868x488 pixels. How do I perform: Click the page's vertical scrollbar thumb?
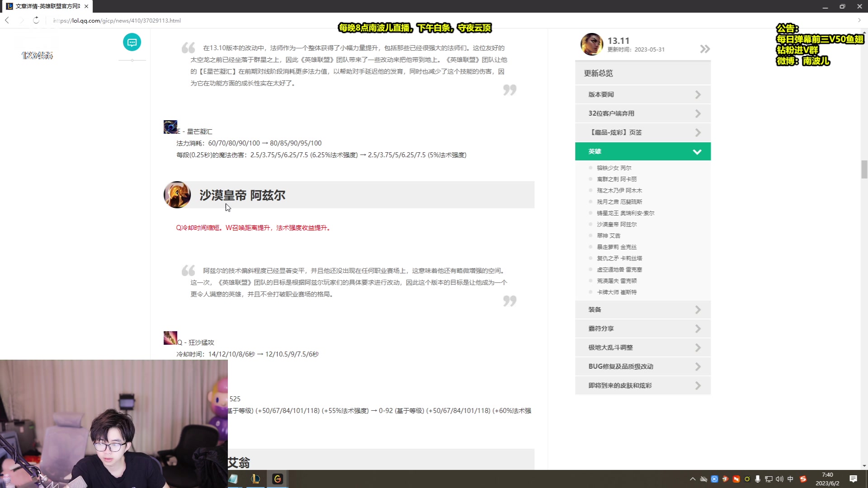click(864, 169)
